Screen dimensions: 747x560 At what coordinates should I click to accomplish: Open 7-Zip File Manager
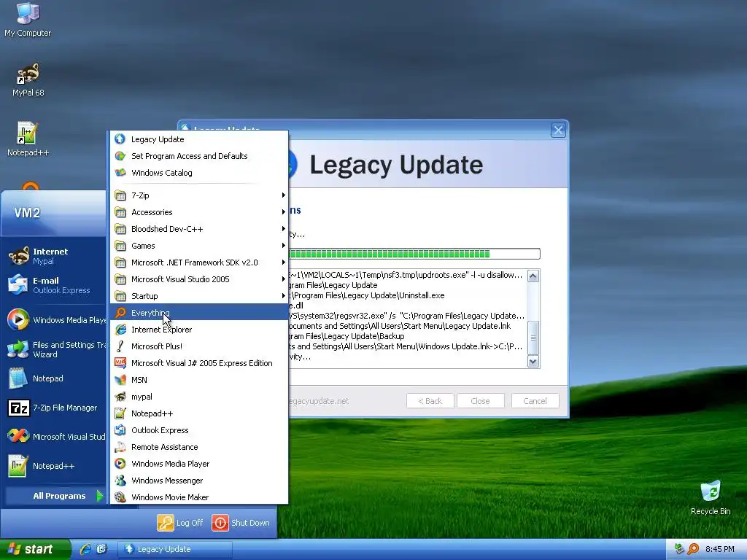click(55, 408)
